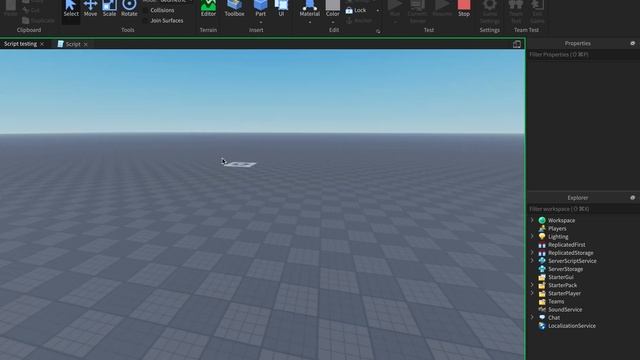Image resolution: width=640 pixels, height=360 pixels.
Task: Select the Players row text
Action: pyautogui.click(x=557, y=229)
